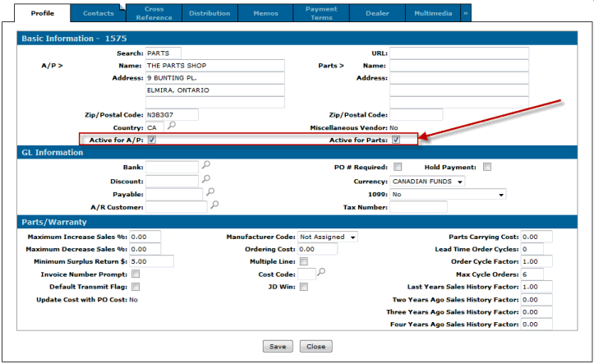Enable the Hold Payment checkbox

487,167
